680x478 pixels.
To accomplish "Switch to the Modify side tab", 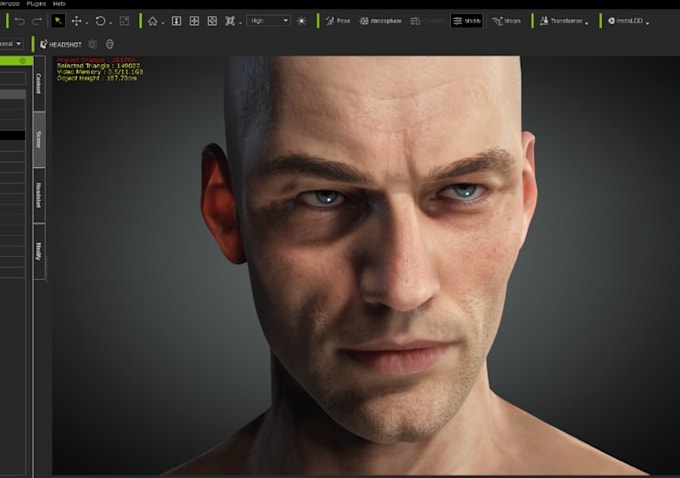I will pos(39,252).
